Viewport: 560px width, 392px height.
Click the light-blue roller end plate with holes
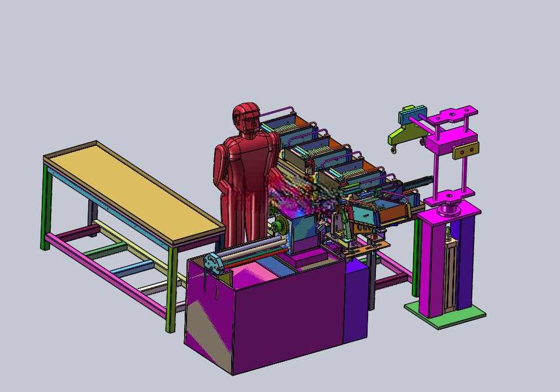(x=214, y=263)
